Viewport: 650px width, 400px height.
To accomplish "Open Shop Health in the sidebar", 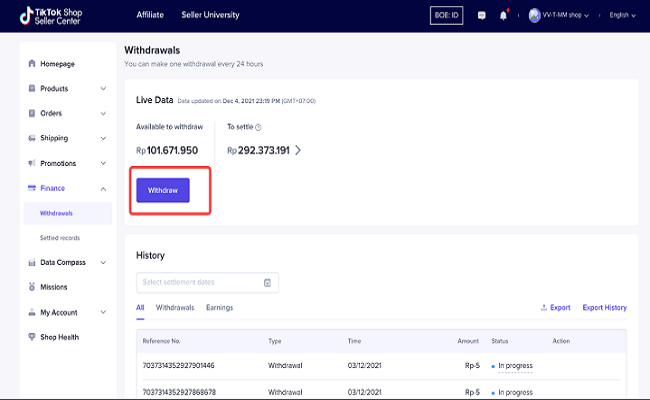I will point(58,337).
